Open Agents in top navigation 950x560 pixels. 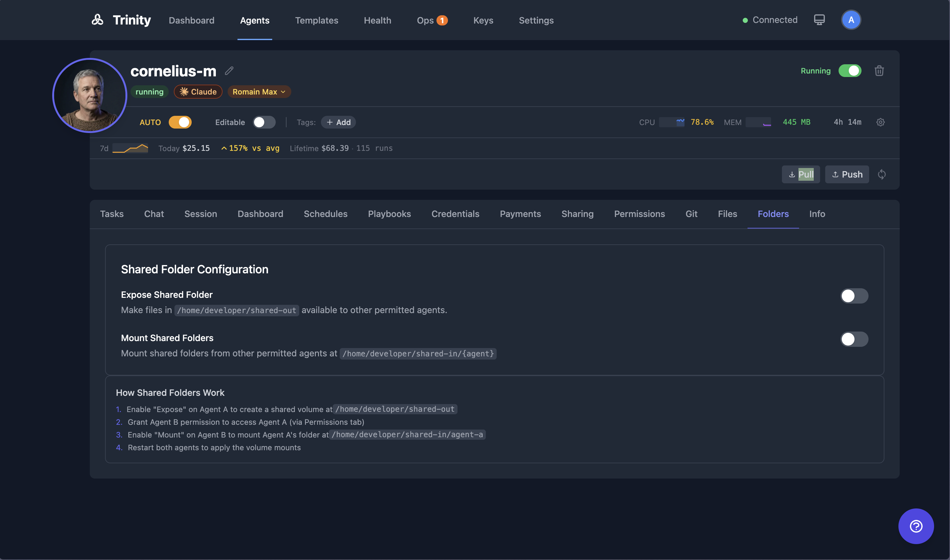(x=255, y=20)
